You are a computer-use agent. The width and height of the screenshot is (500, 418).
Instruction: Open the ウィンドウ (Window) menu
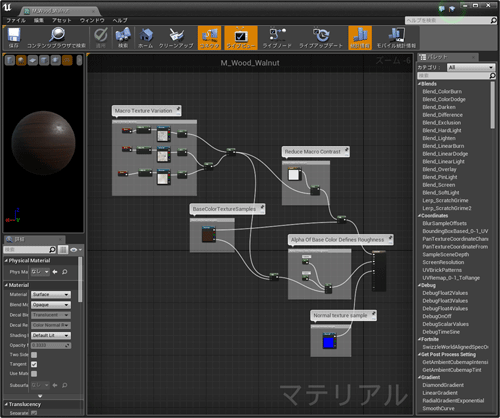[x=92, y=20]
